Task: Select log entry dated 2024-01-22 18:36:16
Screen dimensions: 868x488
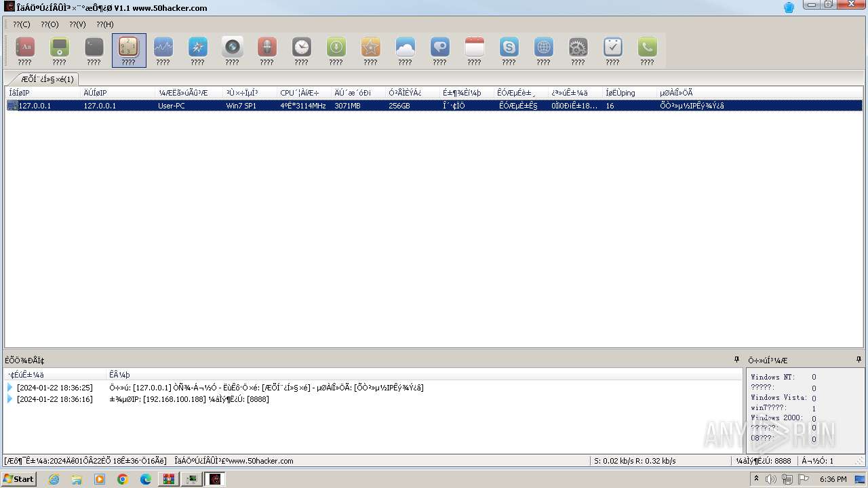Action: [373, 399]
